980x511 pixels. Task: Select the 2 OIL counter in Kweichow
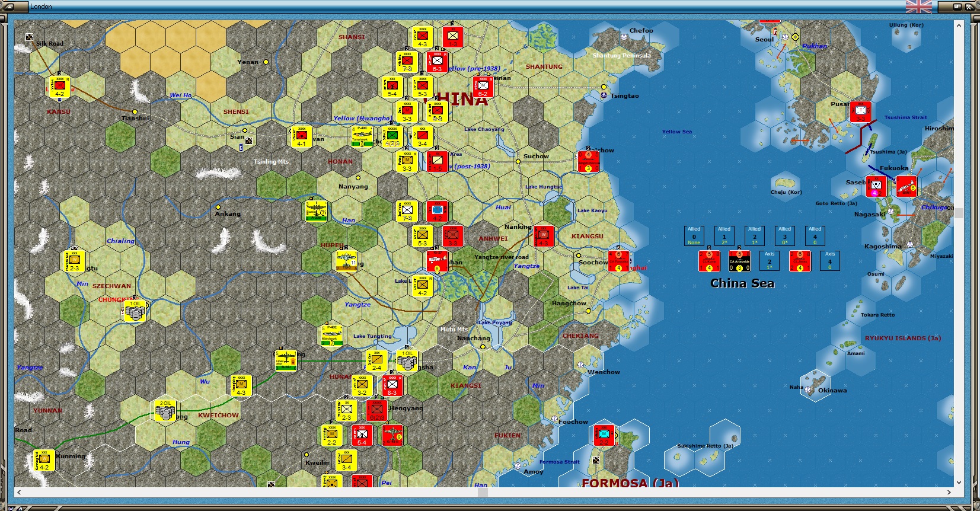coord(165,410)
